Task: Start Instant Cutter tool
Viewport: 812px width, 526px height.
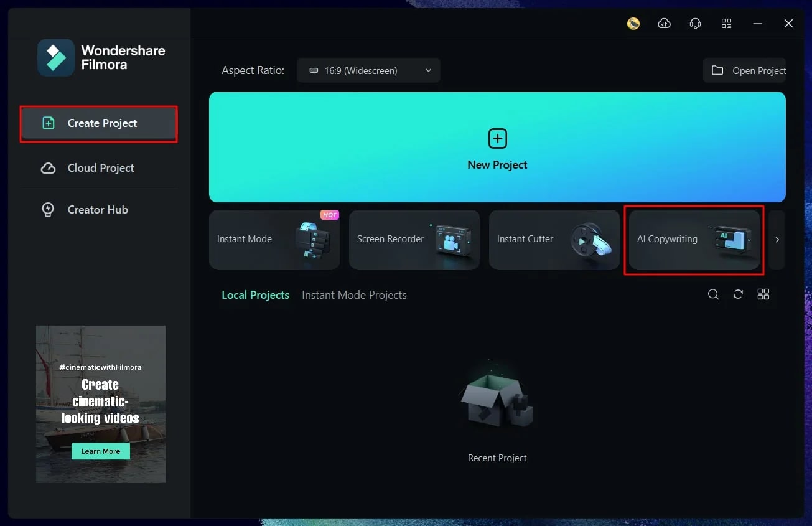Action: tap(554, 240)
